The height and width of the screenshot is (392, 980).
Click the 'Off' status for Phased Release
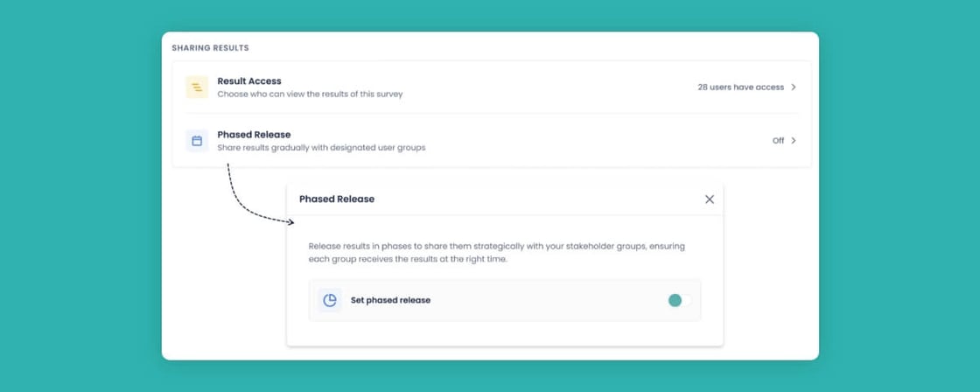778,141
